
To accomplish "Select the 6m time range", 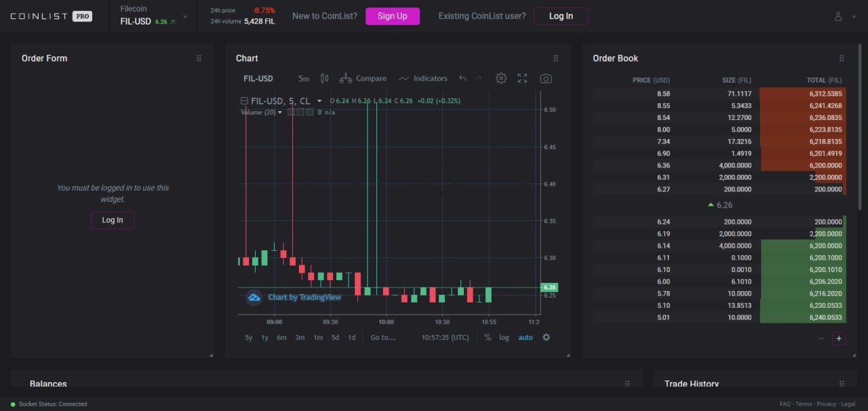I will pos(281,337).
